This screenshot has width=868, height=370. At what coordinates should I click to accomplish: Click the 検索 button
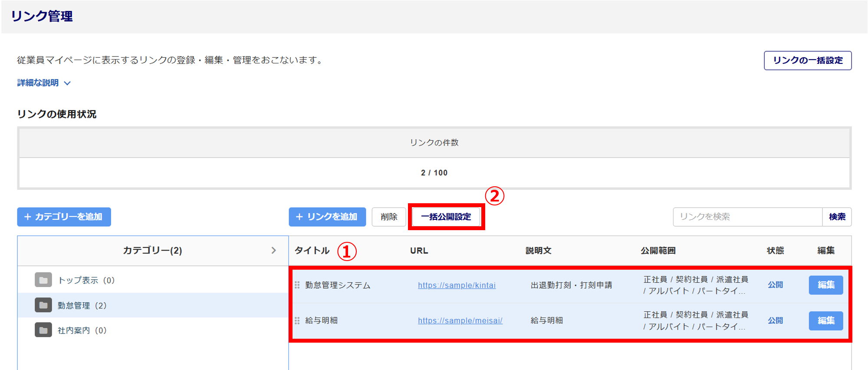[x=837, y=217]
